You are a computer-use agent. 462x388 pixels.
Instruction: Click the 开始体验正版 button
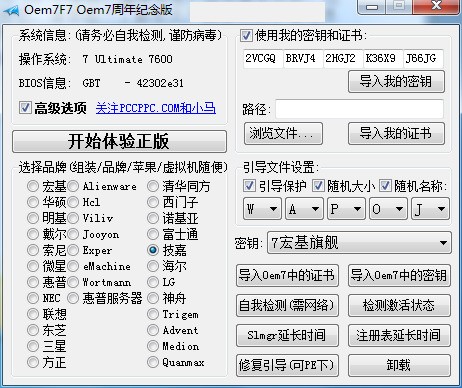(119, 141)
